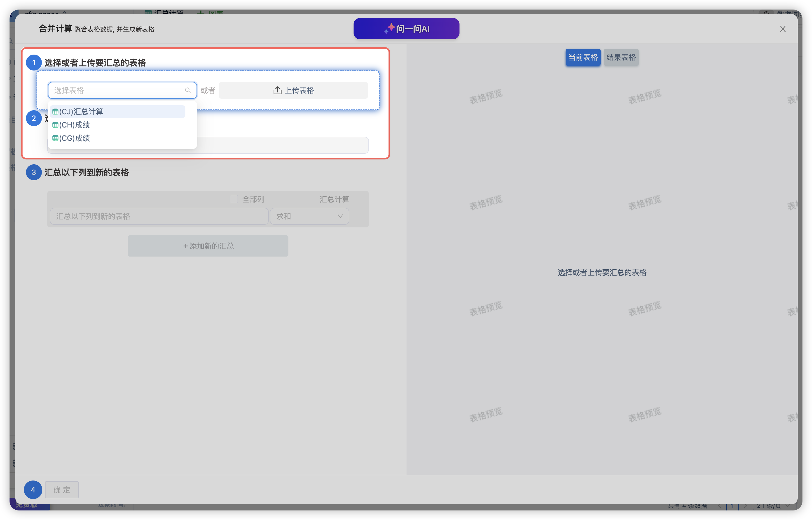This screenshot has width=812, height=520.
Task: Open the 求和 aggregation dropdown
Action: coord(309,216)
